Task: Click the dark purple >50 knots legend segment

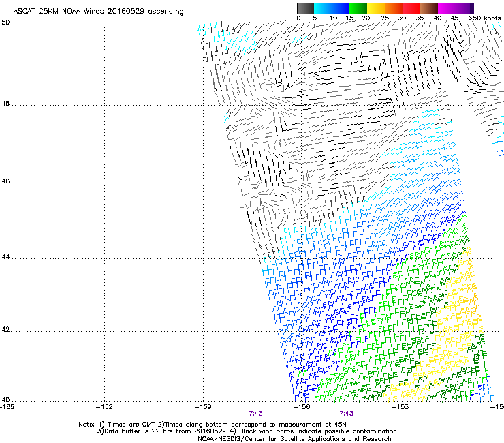Action: [x=472, y=8]
